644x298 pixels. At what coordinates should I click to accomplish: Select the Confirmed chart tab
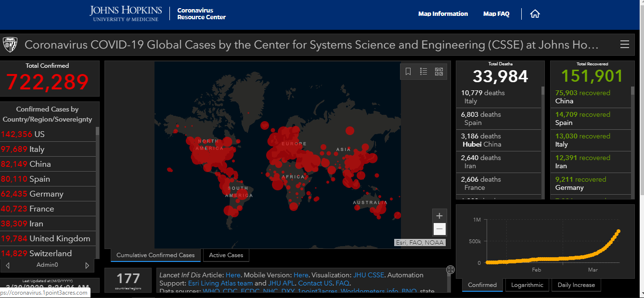482,285
